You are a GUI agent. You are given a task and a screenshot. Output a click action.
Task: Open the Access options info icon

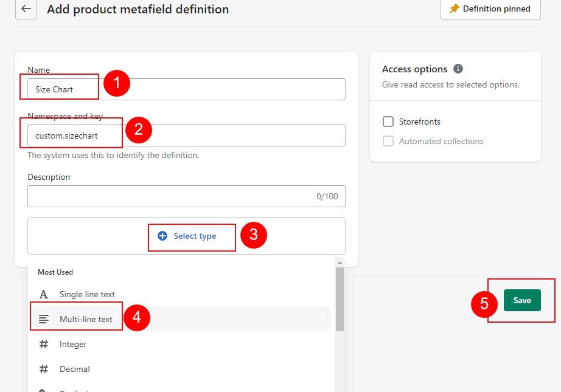click(x=458, y=69)
